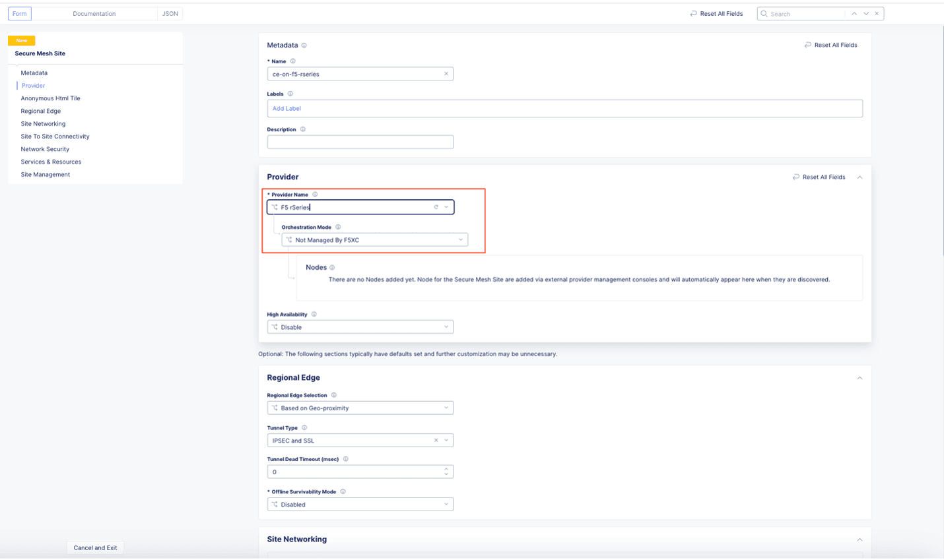The image size is (944, 560).
Task: Click info icon beside Tunnel Type label
Action: tap(304, 428)
